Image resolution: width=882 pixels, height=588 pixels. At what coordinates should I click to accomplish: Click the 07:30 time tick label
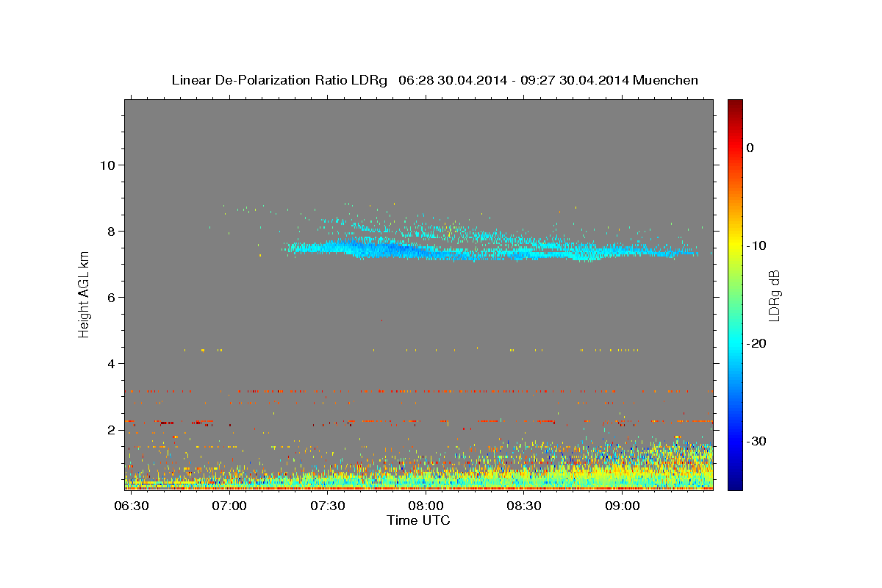point(328,506)
